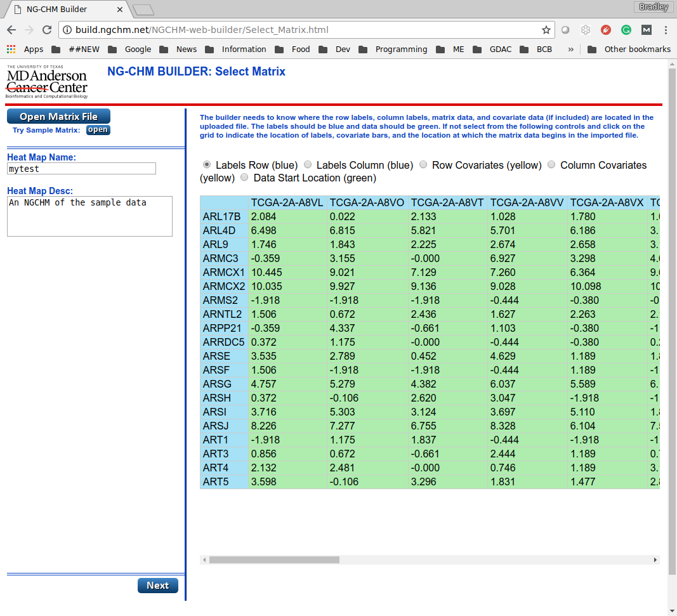
Task: Open the Dev bookmark folder
Action: (x=334, y=49)
